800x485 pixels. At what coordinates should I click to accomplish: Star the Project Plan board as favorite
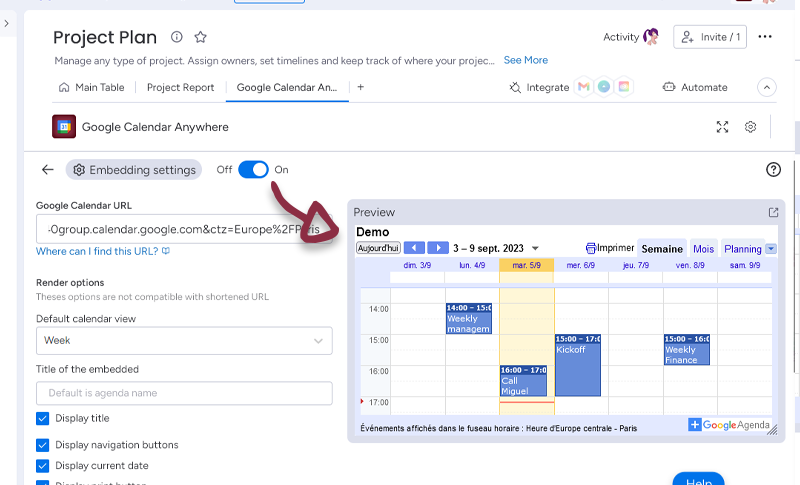point(200,37)
